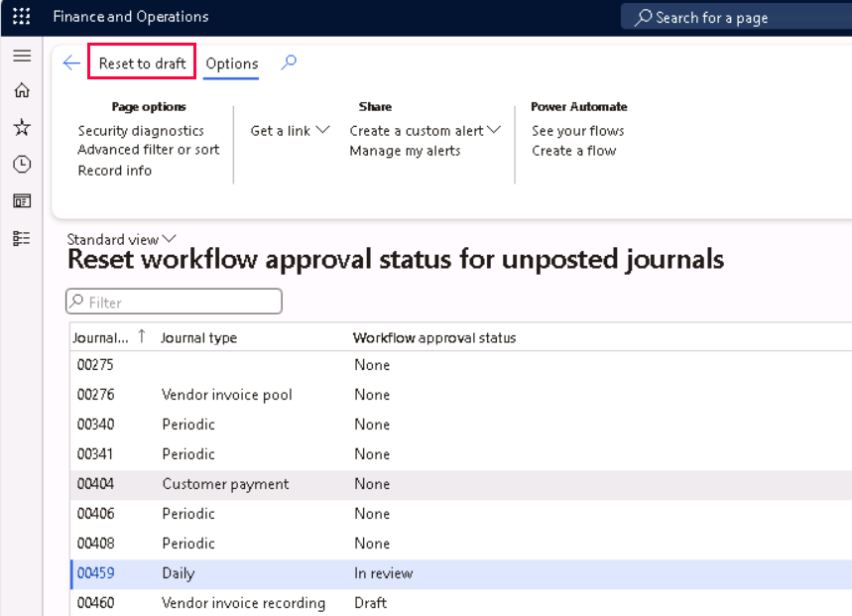The height and width of the screenshot is (616, 852).
Task: Click the Reset to draft button
Action: 142,63
